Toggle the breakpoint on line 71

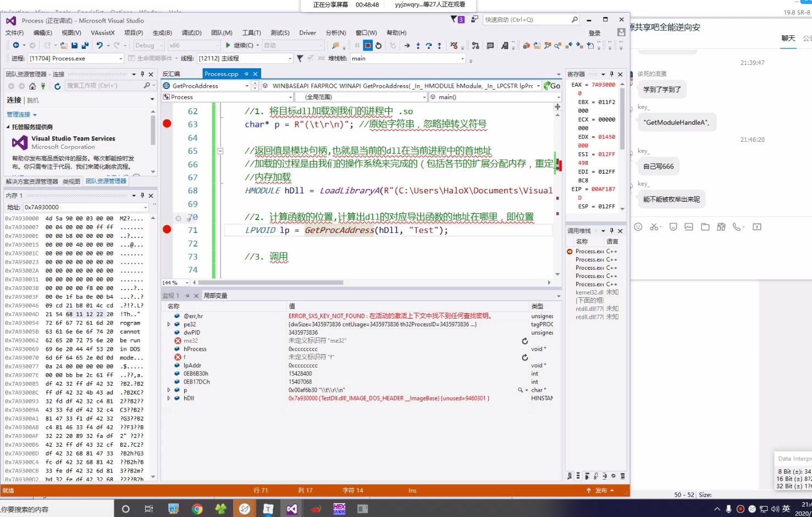point(167,229)
